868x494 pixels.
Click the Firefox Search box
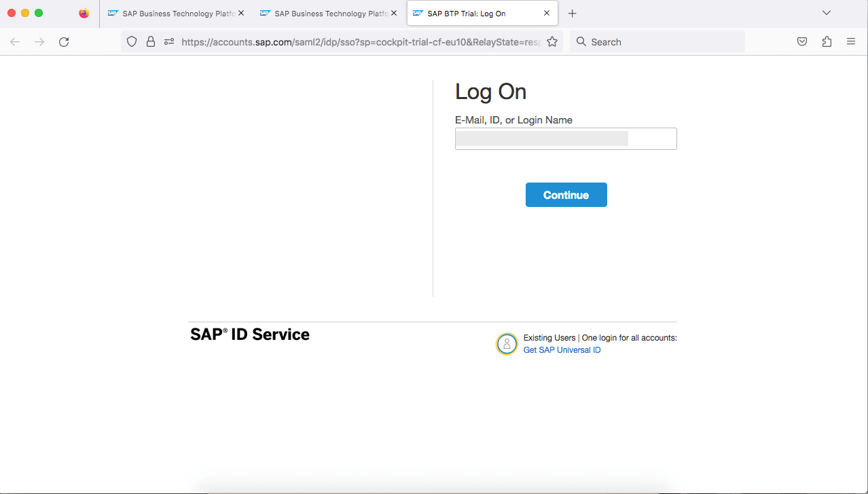[657, 42]
